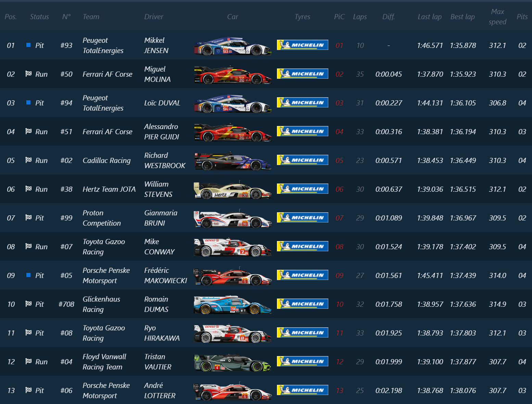The width and height of the screenshot is (532, 404).
Task: Click Michelin logo in Romain Dumas row
Action: coord(303,304)
